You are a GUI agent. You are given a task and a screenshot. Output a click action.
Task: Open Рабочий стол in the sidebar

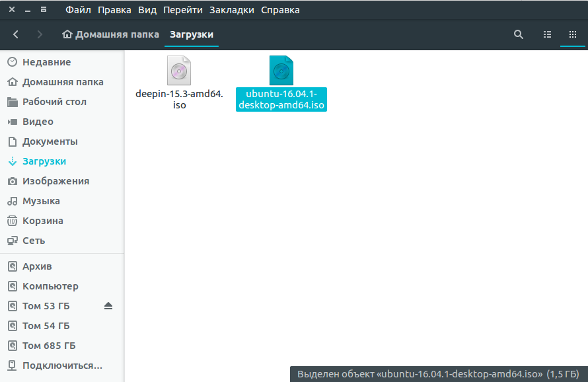click(x=62, y=102)
